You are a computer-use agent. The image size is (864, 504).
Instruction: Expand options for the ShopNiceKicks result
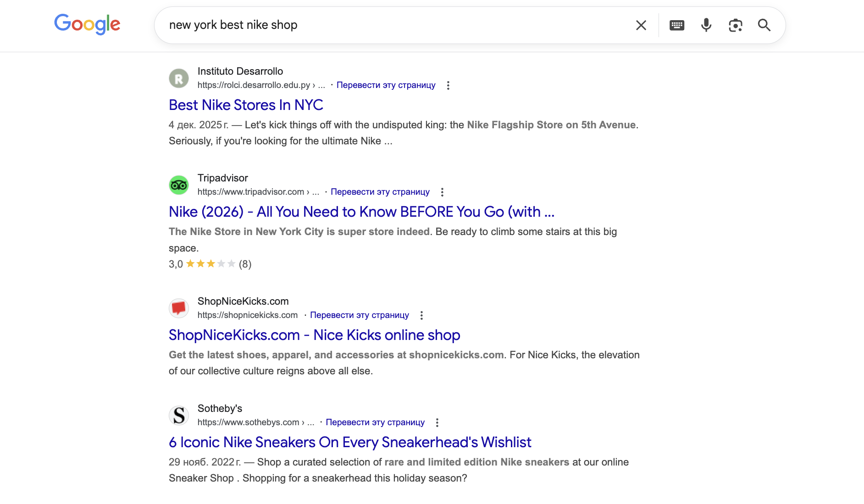[421, 315]
